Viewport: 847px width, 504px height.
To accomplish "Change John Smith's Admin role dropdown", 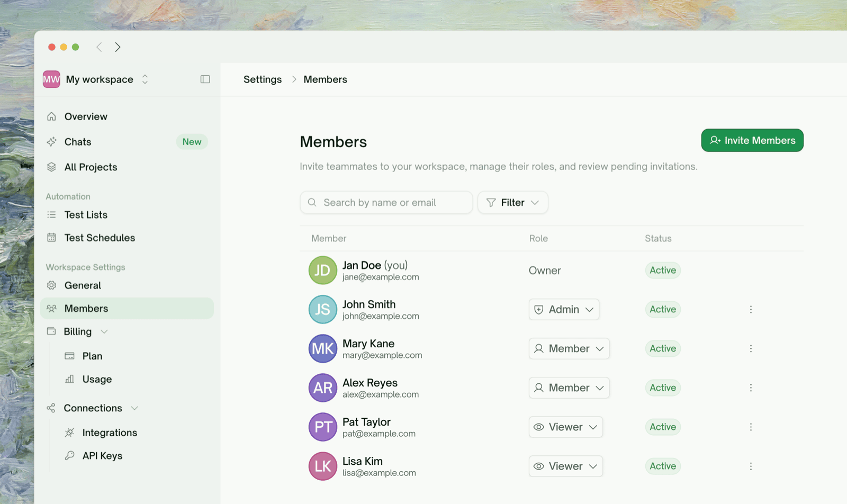I will (564, 309).
